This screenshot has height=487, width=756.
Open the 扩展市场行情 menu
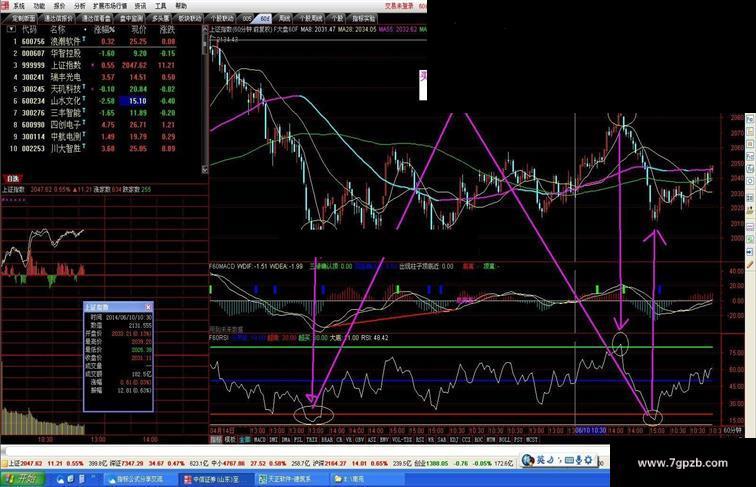point(110,6)
